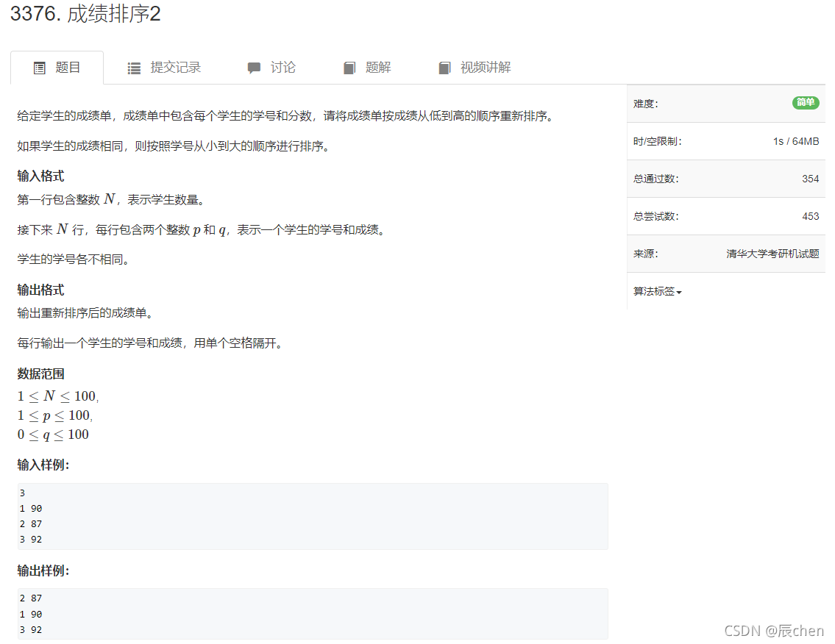Viewport: 835px width, 644px height.
Task: Click the green 简单 difficulty badge
Action: tap(806, 103)
